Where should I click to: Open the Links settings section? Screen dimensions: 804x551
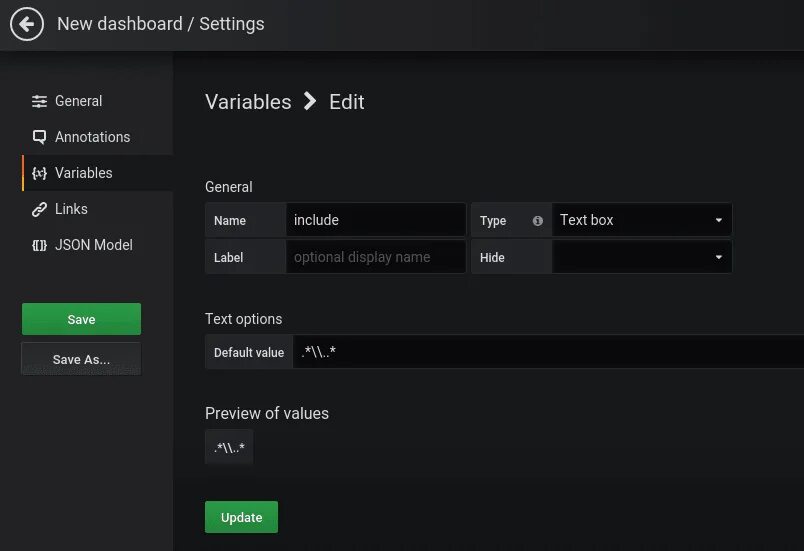71,209
